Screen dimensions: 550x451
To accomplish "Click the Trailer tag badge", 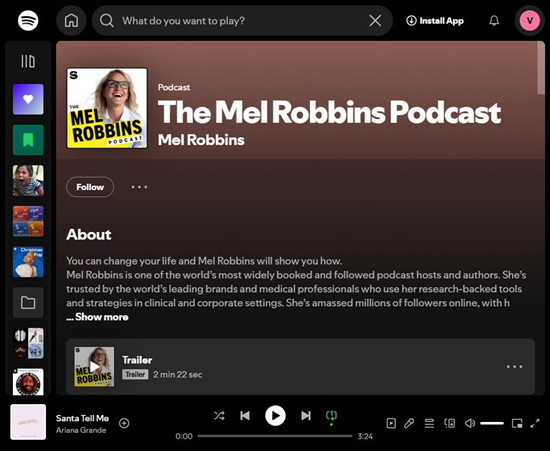I will [x=135, y=375].
